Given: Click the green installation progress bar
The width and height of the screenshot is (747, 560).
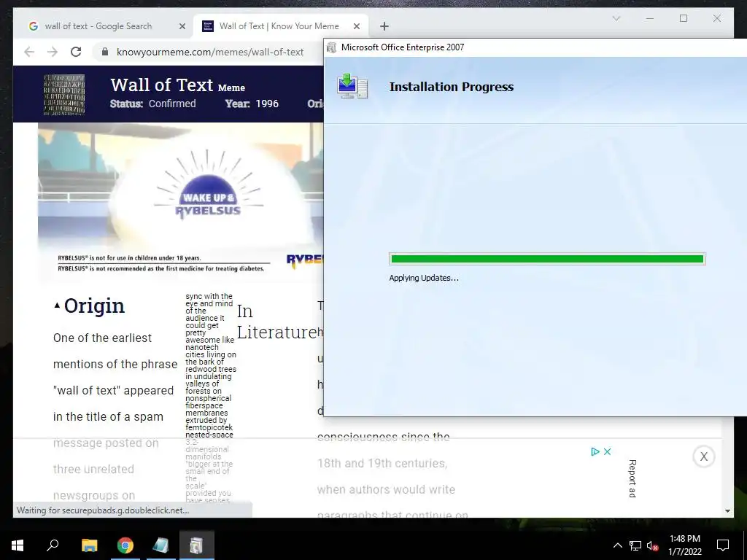Looking at the screenshot, I should click(547, 259).
